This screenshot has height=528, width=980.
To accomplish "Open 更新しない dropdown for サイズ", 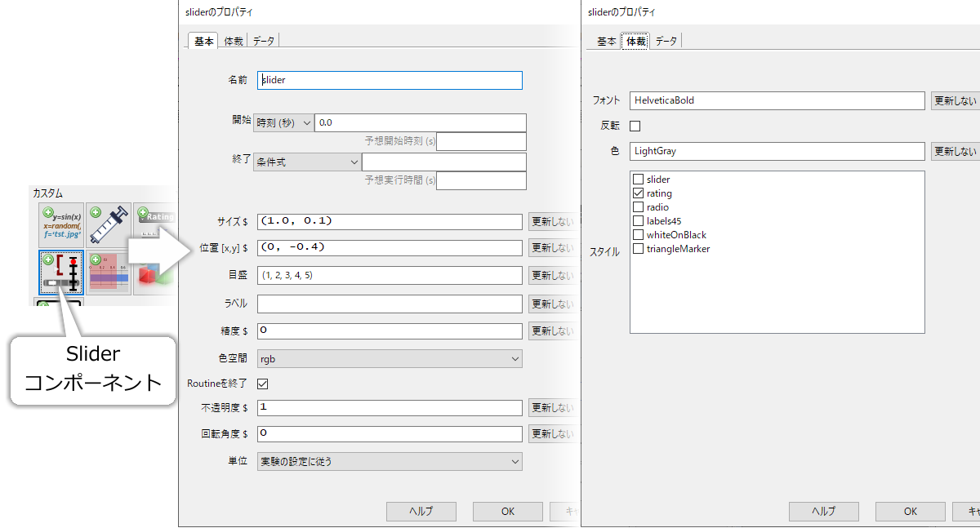I will click(x=553, y=222).
